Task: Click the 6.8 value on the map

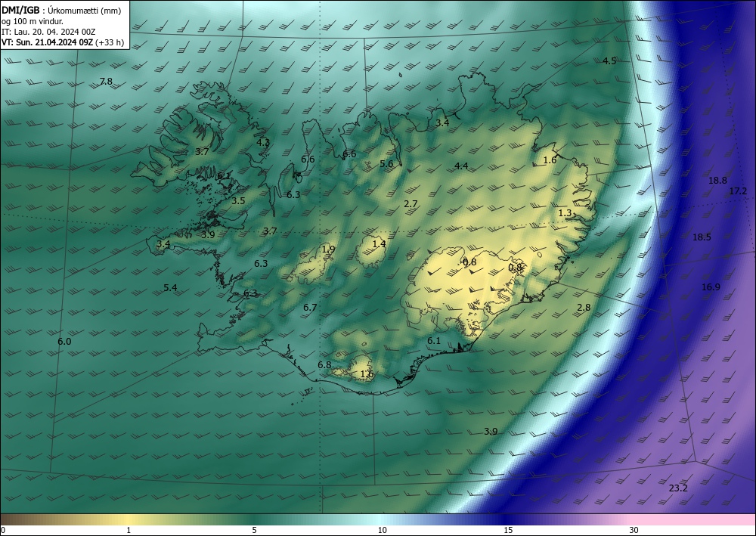Action: click(324, 365)
